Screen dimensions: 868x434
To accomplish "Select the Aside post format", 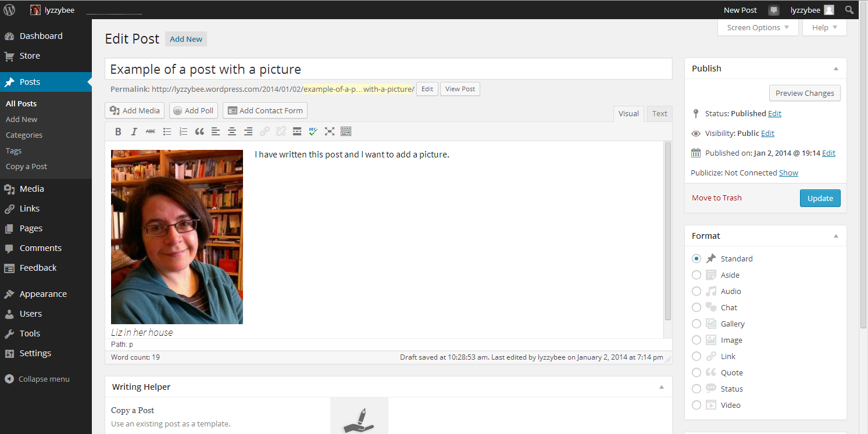I will coord(696,275).
